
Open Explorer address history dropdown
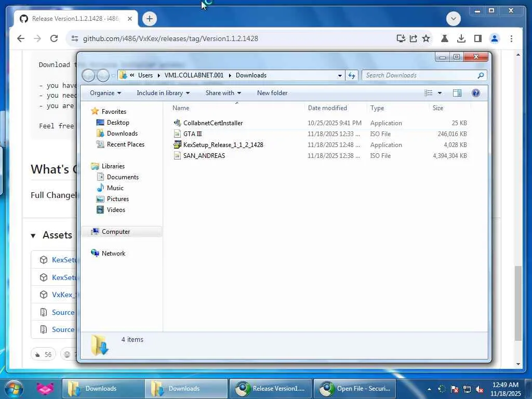[x=340, y=76]
